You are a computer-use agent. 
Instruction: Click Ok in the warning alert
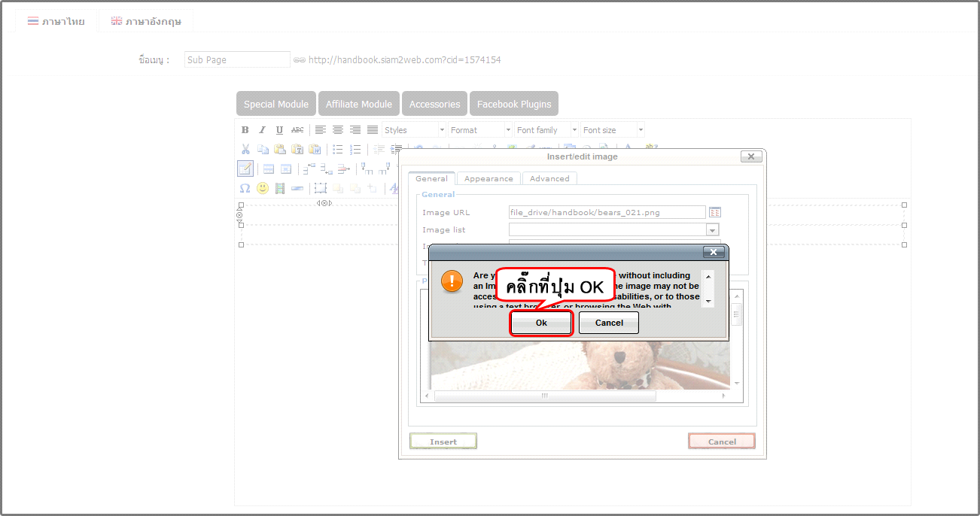(x=541, y=323)
